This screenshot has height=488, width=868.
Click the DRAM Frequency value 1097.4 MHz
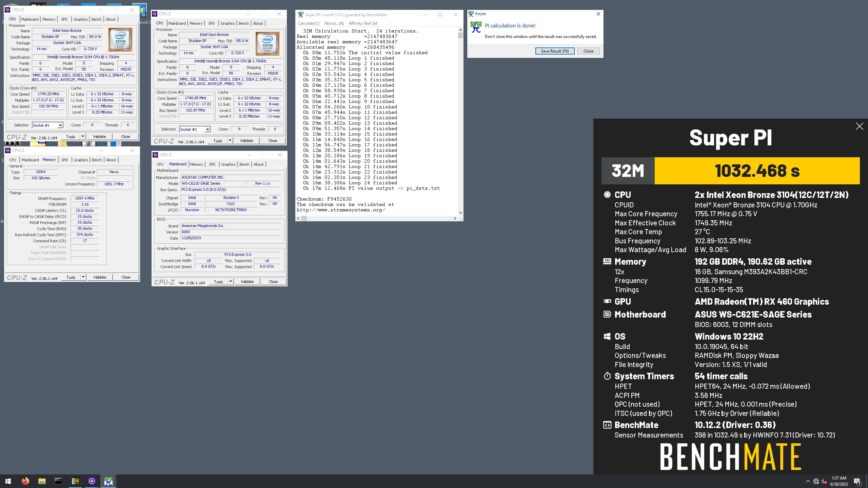coord(85,199)
